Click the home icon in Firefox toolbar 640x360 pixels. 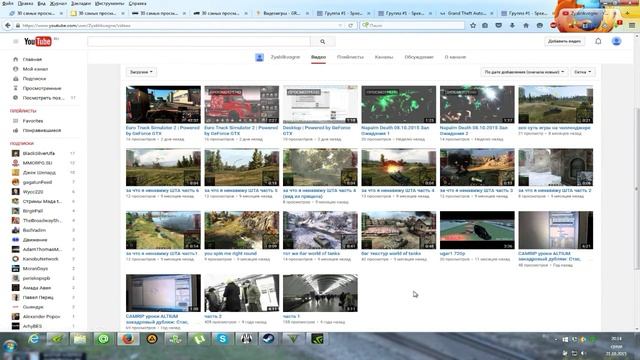(x=526, y=25)
